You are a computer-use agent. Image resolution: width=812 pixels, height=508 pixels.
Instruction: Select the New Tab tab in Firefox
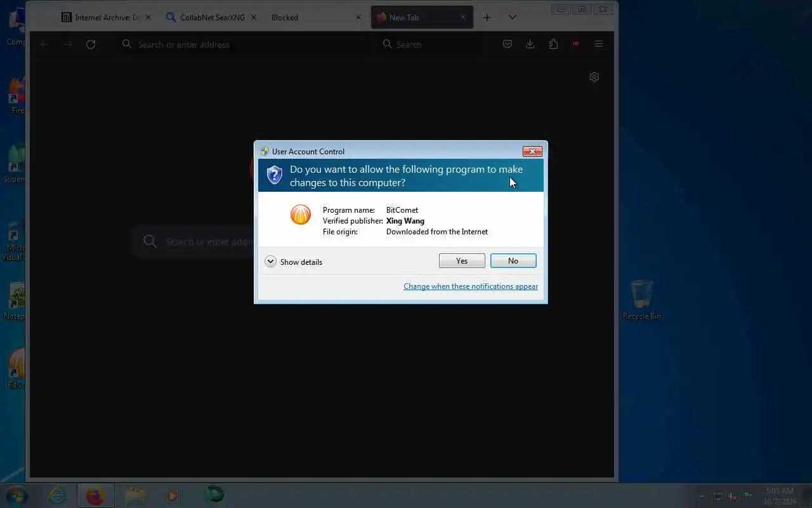tap(422, 18)
